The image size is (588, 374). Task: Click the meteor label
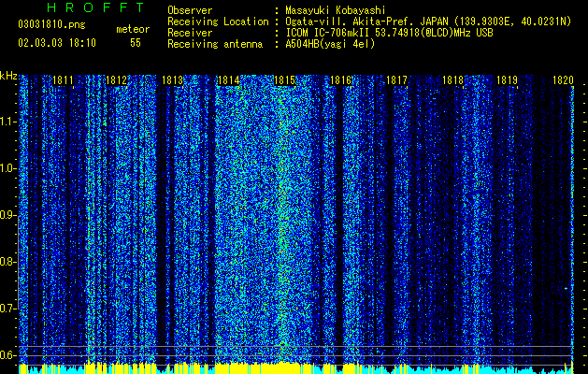pos(133,29)
